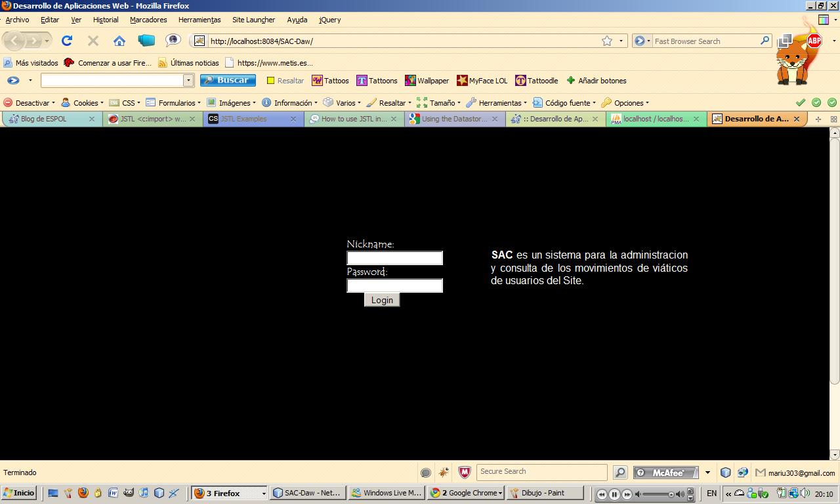Click the Adblock Plus ABP icon
Image resolution: width=840 pixels, height=504 pixels.
[814, 41]
